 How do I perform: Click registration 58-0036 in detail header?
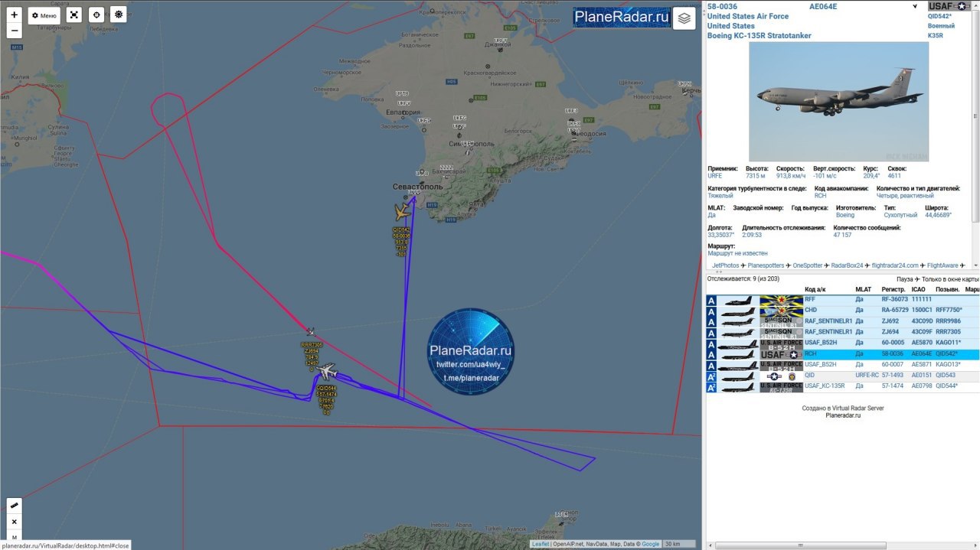[722, 6]
